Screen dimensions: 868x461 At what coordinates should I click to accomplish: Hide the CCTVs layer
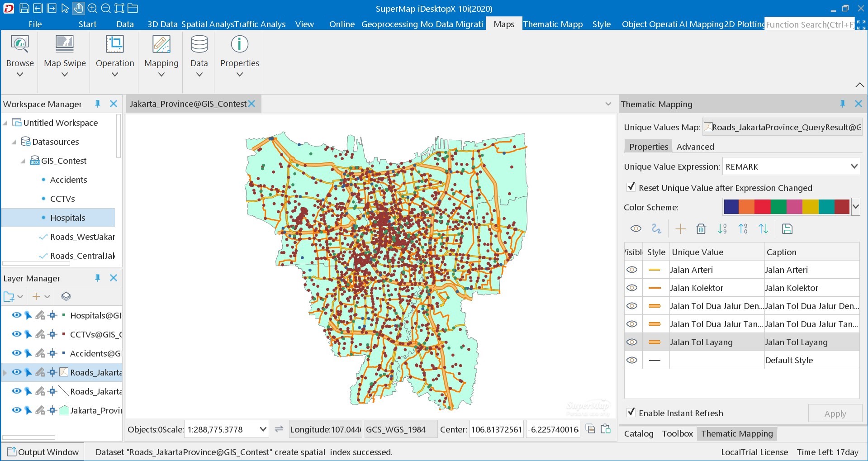[17, 334]
